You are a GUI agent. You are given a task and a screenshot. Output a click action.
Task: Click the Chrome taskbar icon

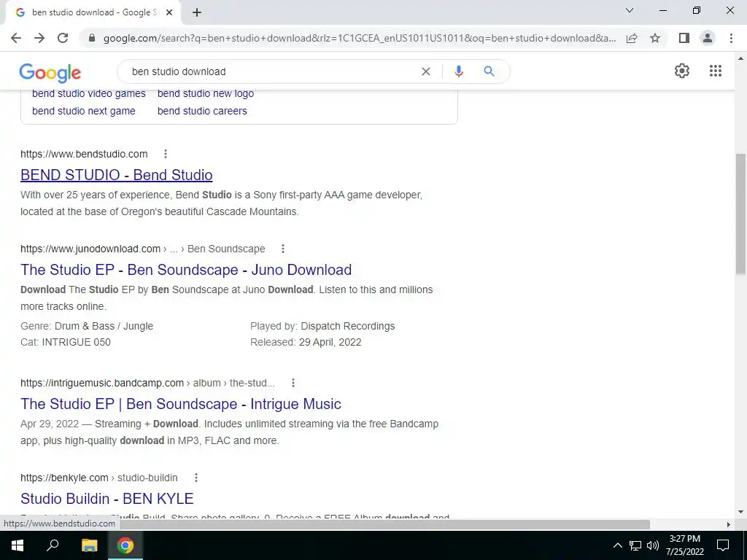125,545
